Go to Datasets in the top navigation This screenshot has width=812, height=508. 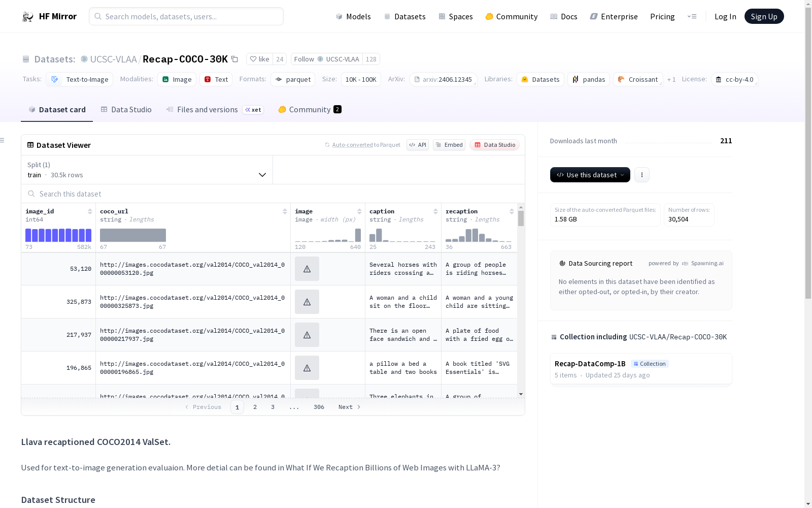pos(404,17)
